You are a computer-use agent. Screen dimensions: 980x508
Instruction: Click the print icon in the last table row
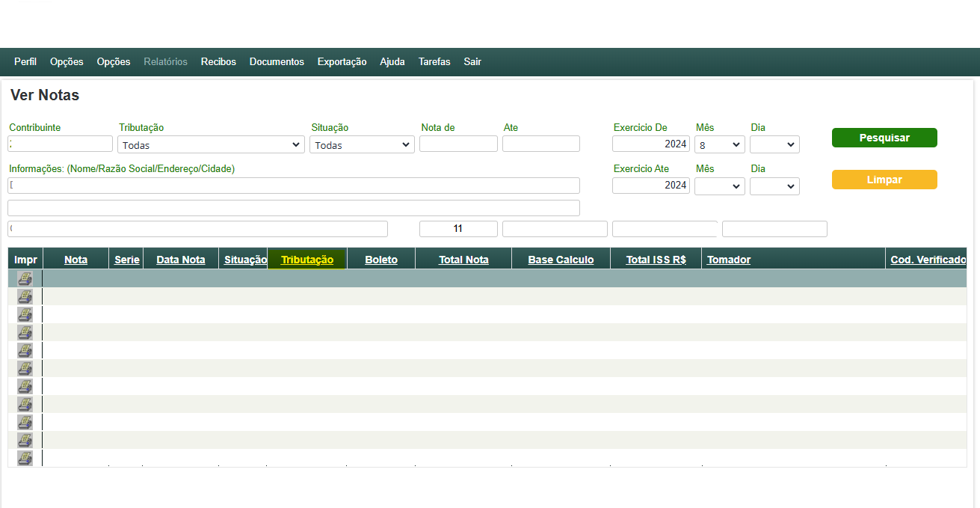25,458
